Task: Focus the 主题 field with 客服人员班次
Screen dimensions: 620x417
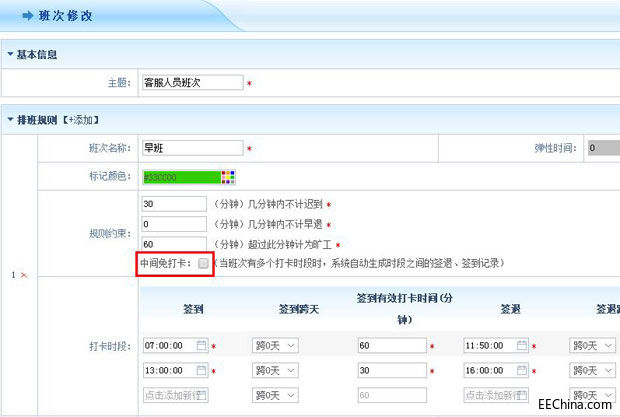Action: click(193, 83)
